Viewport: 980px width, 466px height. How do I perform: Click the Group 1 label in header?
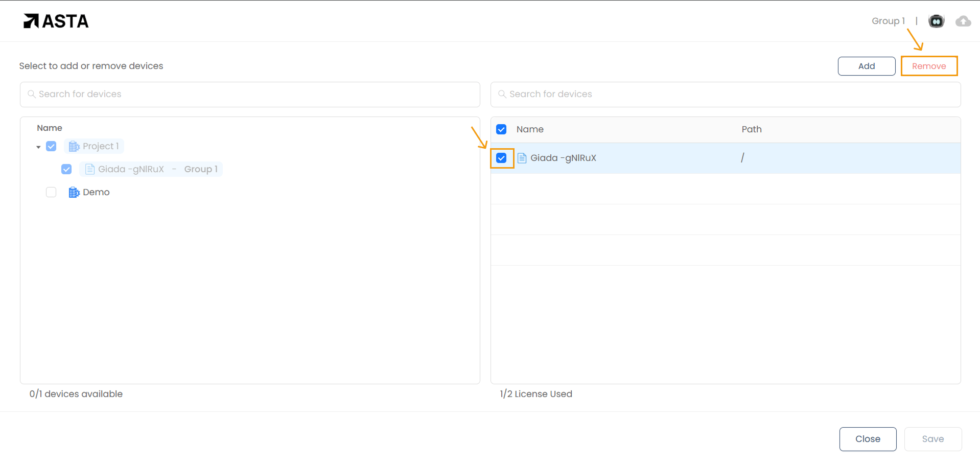(x=888, y=21)
